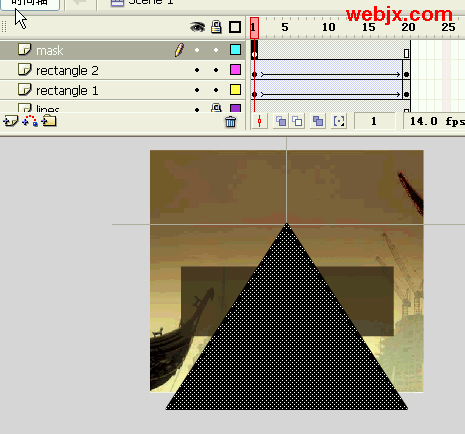Click frame 10 on the timeline ruler

pos(328,27)
